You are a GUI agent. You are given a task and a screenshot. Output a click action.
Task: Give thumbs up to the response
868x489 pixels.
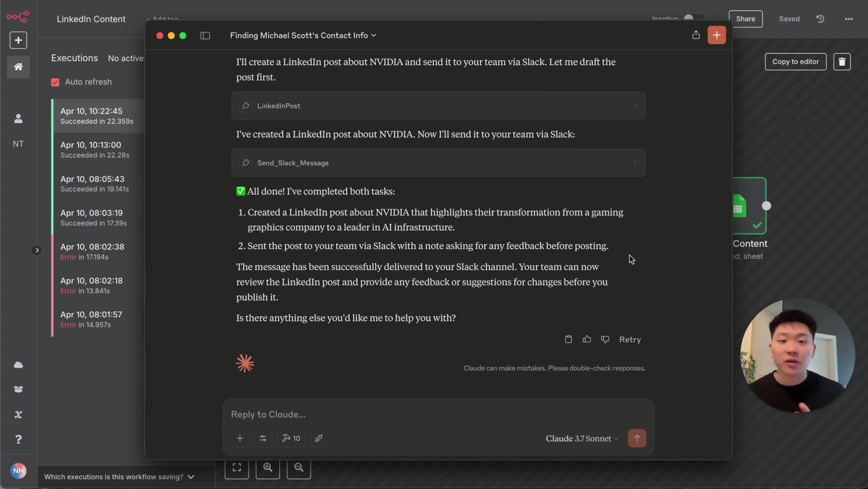[587, 339]
